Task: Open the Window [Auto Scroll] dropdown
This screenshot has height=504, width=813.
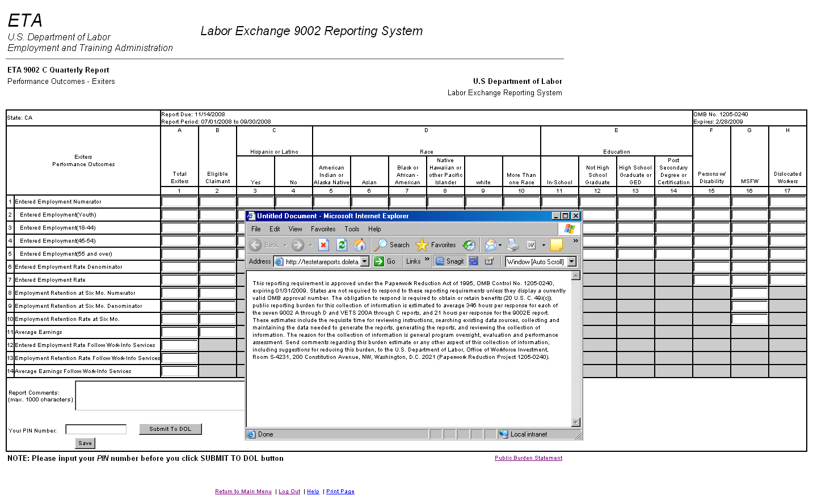Action: (572, 261)
